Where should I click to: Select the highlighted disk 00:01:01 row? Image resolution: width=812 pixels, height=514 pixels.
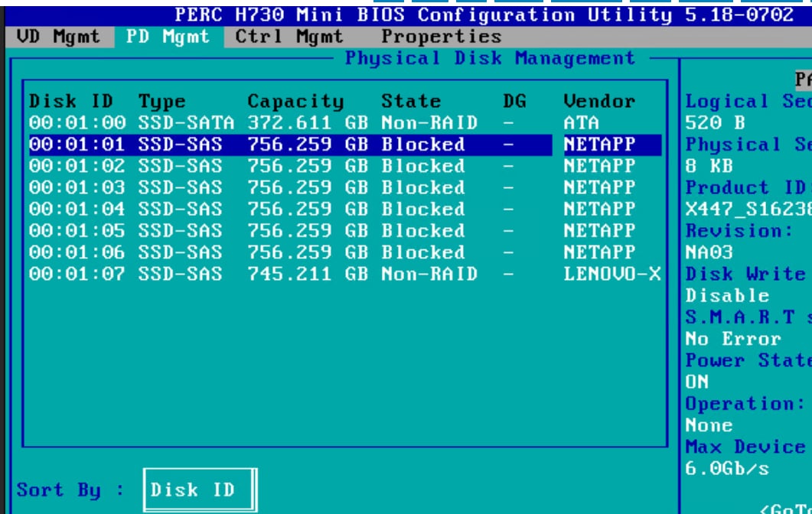pyautogui.click(x=344, y=145)
